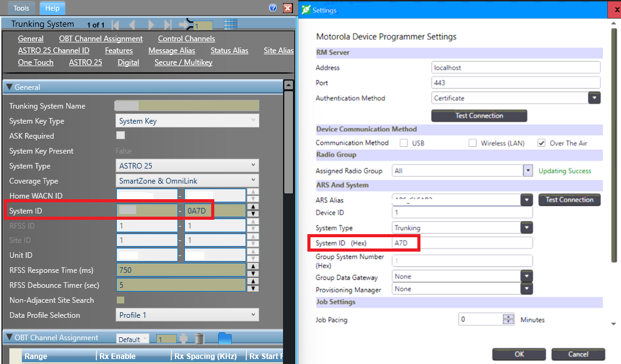Click the add-row plus icon in OBT header
The width and height of the screenshot is (621, 364).
tap(184, 338)
